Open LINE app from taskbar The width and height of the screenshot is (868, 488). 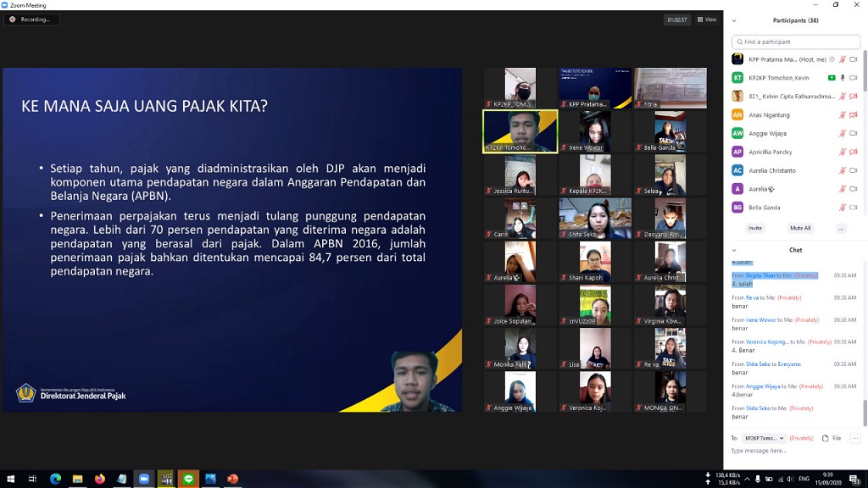point(188,479)
